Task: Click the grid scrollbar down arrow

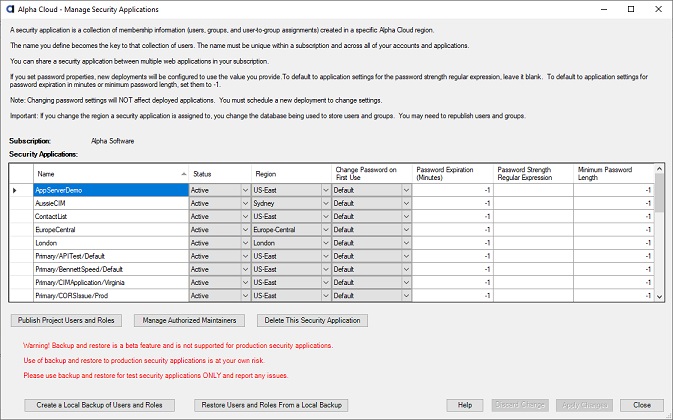Action: pos(659,297)
